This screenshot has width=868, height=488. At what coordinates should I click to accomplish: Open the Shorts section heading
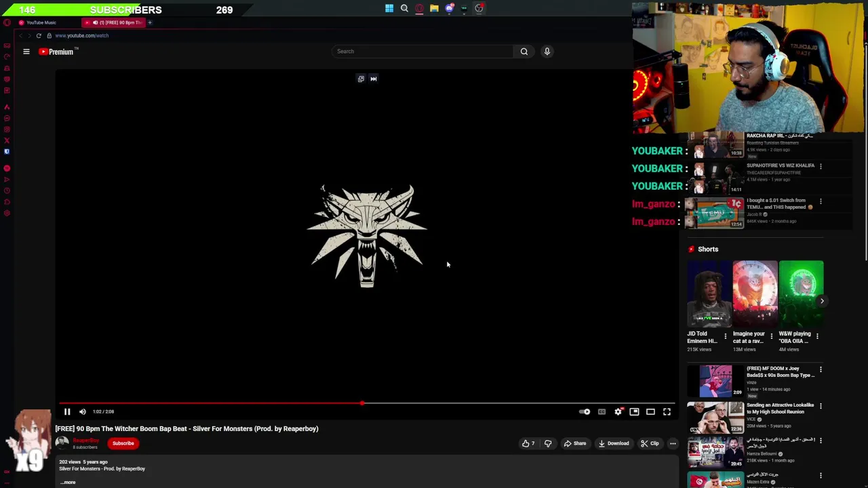click(x=707, y=249)
